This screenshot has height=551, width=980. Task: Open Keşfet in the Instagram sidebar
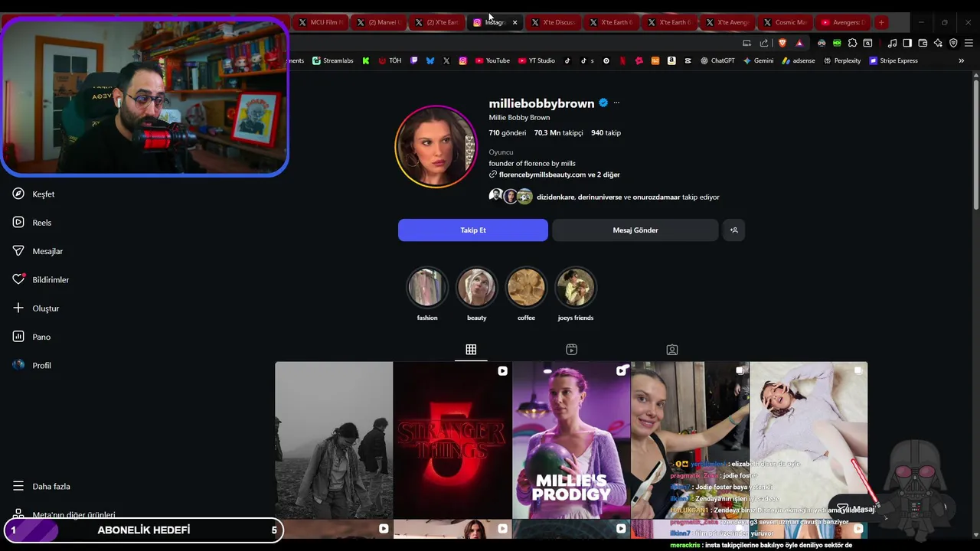tap(34, 194)
